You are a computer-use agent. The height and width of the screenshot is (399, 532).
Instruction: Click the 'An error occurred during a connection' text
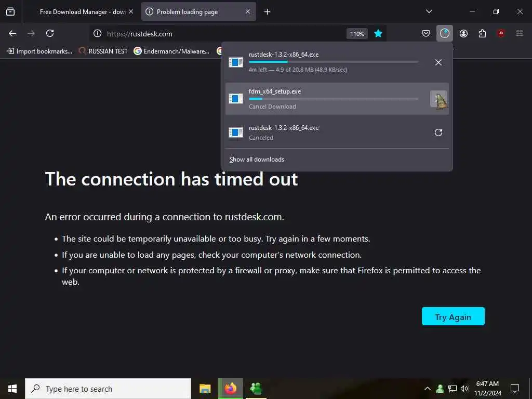point(165,217)
